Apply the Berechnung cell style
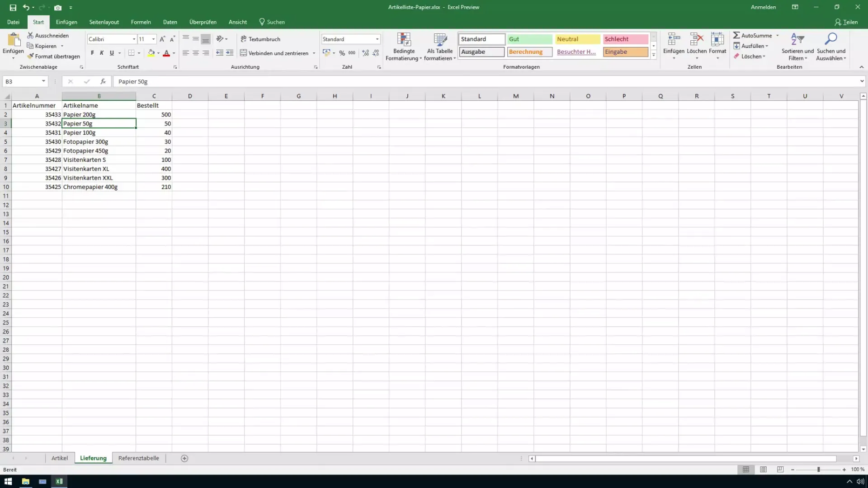 [529, 52]
